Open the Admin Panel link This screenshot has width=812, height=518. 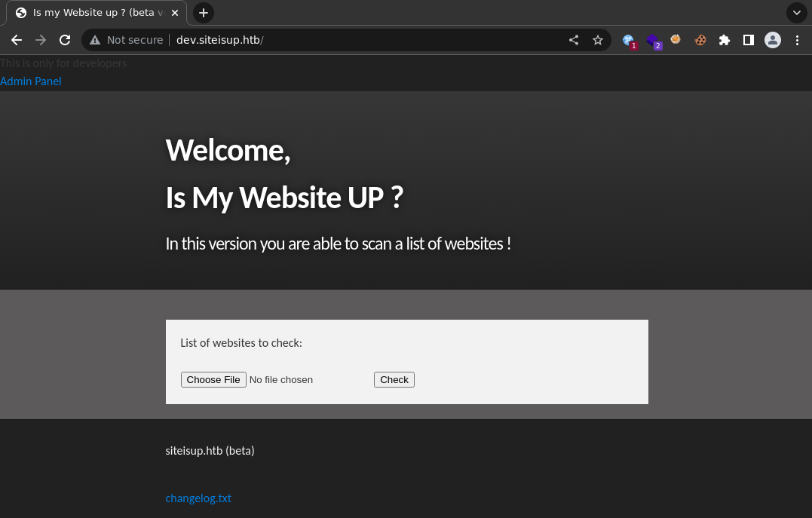(x=31, y=81)
